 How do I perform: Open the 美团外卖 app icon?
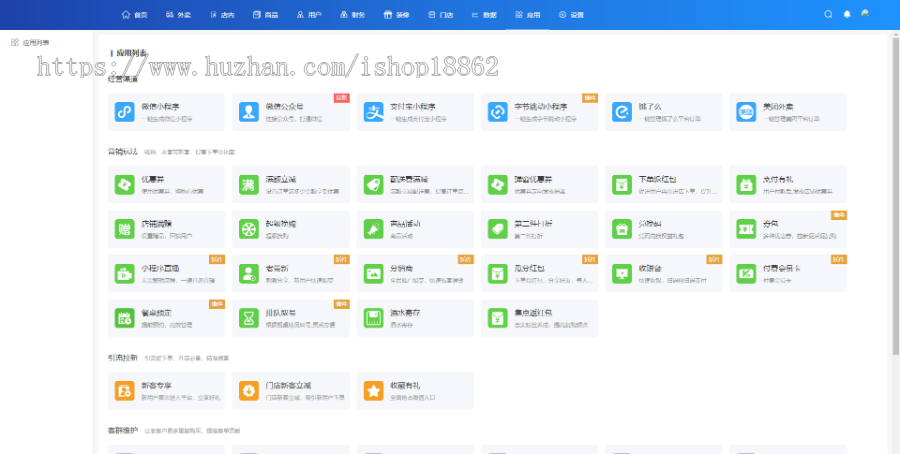point(746,112)
